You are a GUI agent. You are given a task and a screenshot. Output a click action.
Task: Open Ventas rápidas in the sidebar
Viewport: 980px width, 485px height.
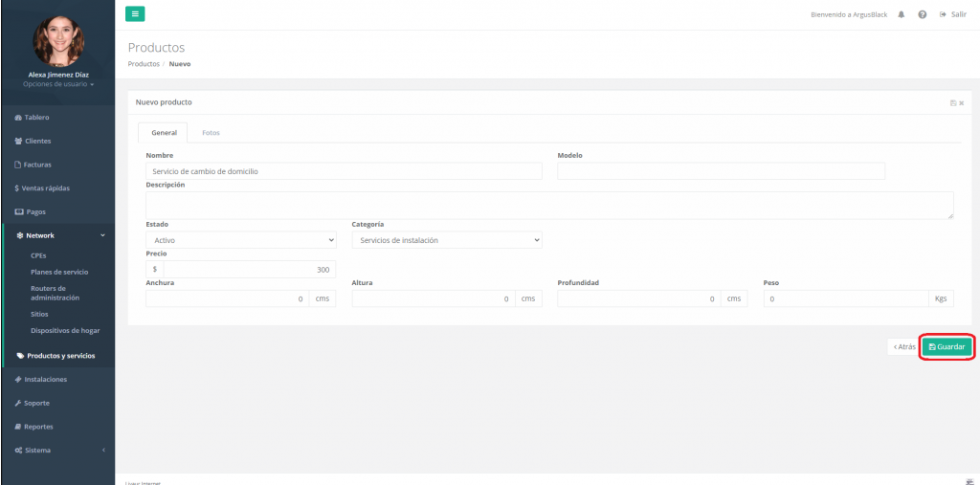(58, 188)
